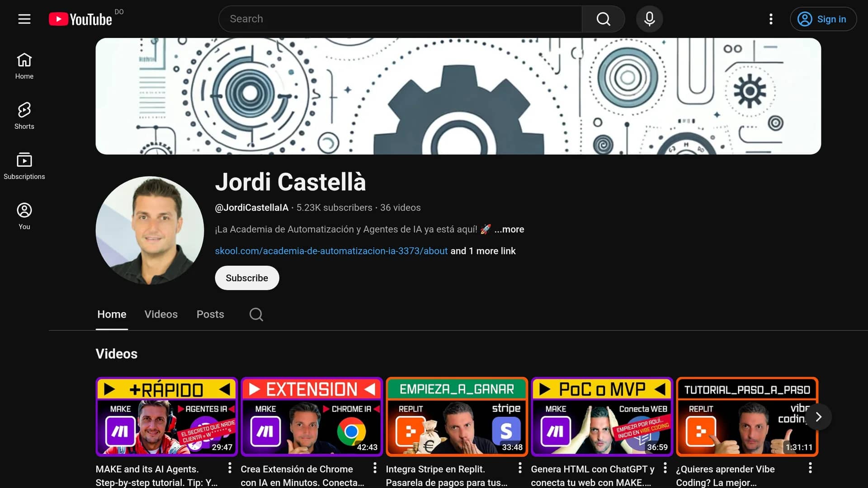868x488 pixels.
Task: Click the @JordiCastellaIA handle text
Action: [252, 207]
